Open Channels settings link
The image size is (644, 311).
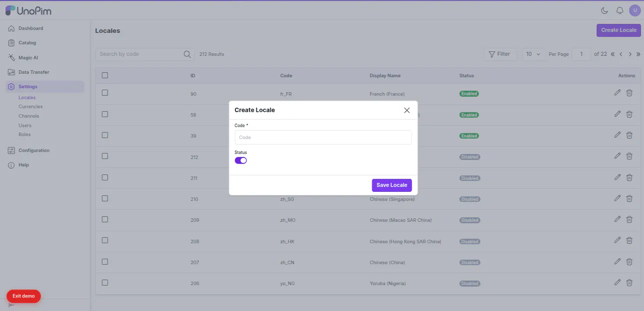(28, 116)
